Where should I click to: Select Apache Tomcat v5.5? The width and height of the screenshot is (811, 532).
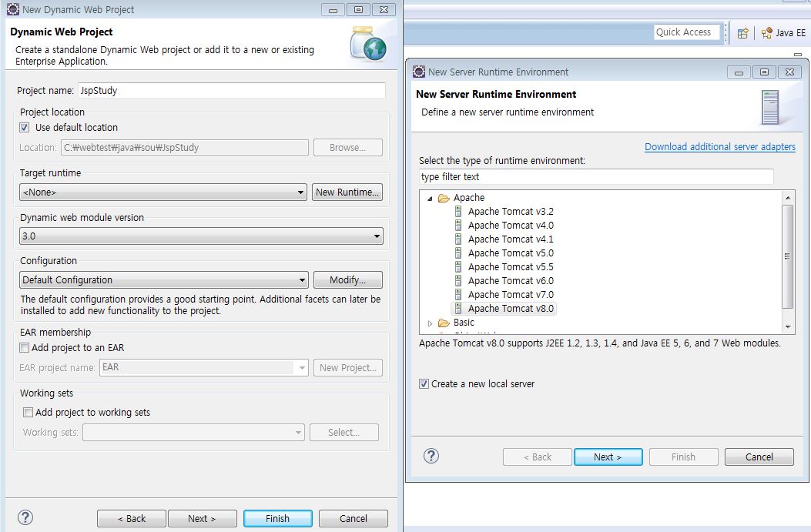click(x=511, y=267)
